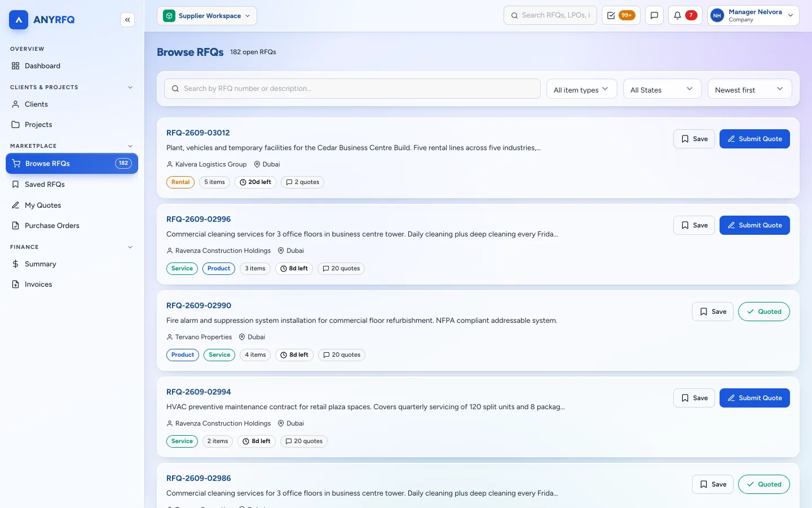Open the Newest first sort dropdown
Image resolution: width=812 pixels, height=508 pixels.
pos(750,89)
